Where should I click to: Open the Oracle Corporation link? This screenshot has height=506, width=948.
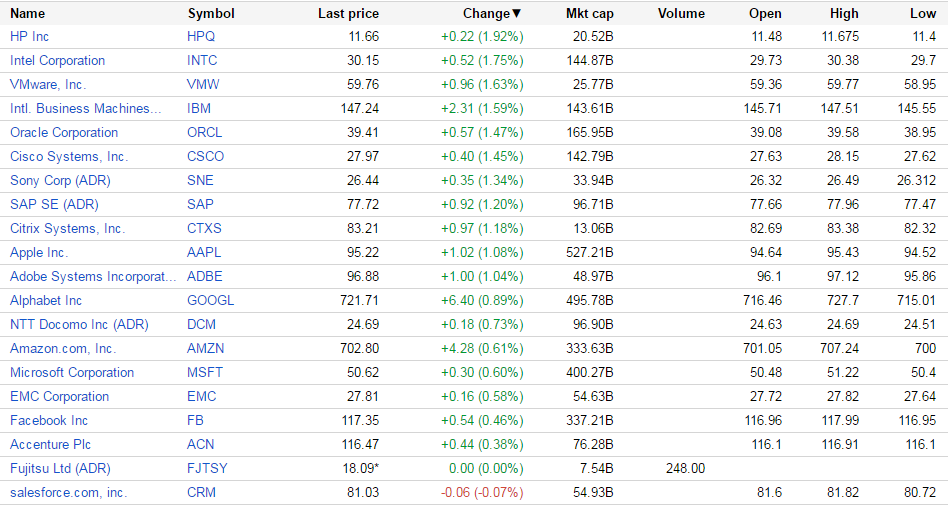coord(64,132)
